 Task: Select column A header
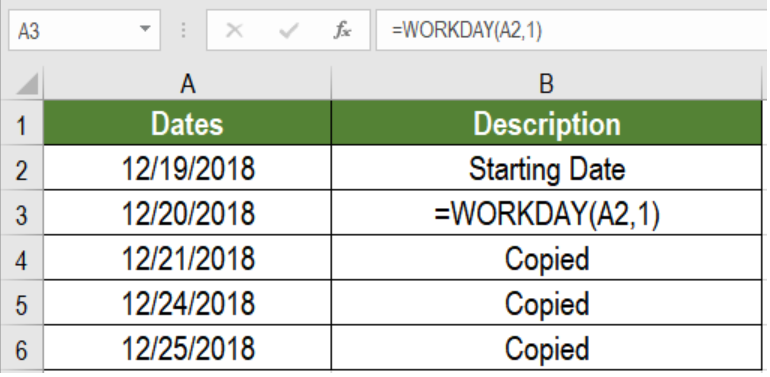point(188,84)
